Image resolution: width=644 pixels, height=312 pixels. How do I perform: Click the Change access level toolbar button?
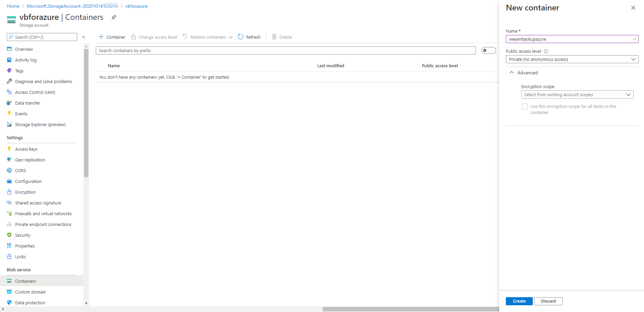[x=154, y=37]
